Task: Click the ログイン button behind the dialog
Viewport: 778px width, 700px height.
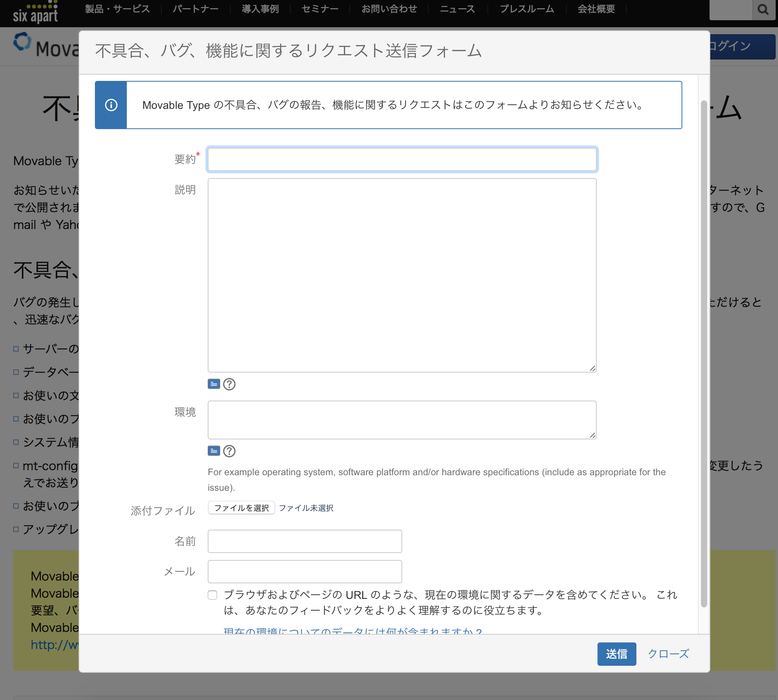Action: 742,47
